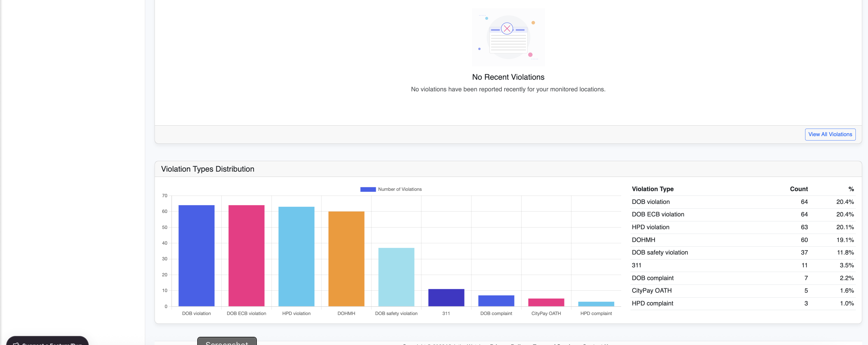Click the % column header

(851, 189)
